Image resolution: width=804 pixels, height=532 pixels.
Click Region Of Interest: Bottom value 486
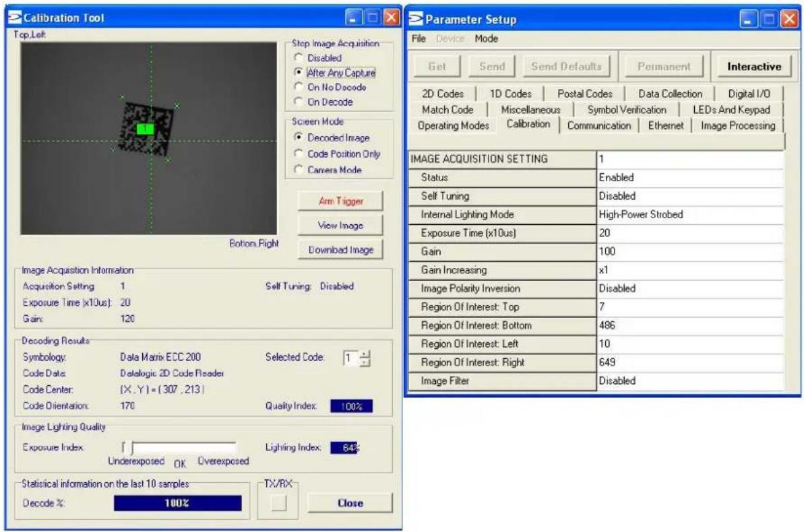[690, 325]
